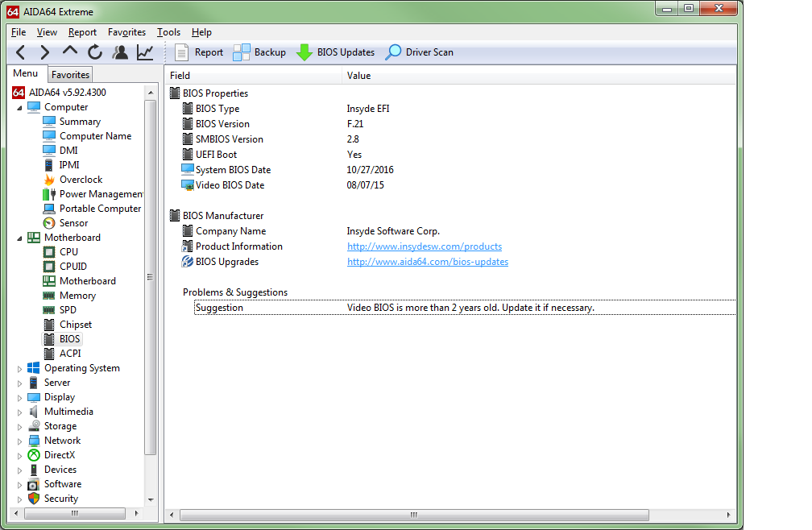Click the tree panel scroll up arrow
Image resolution: width=812 pixels, height=530 pixels.
(x=151, y=93)
